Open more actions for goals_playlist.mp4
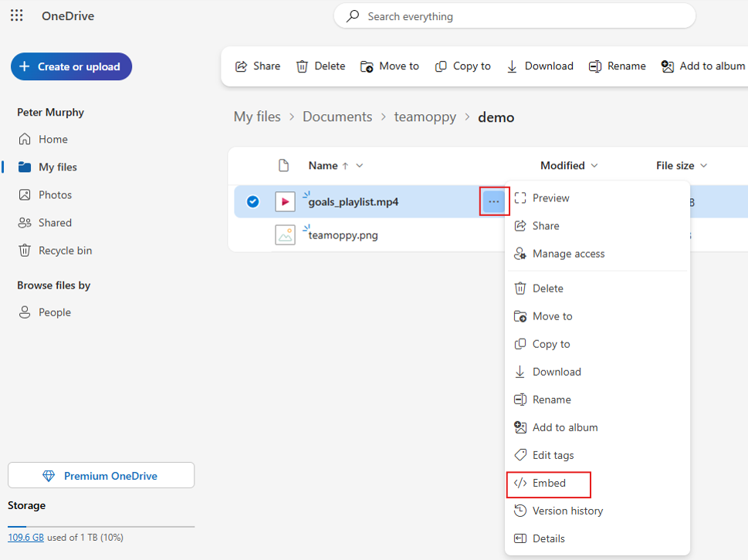Viewport: 748px width, 560px height. point(494,201)
